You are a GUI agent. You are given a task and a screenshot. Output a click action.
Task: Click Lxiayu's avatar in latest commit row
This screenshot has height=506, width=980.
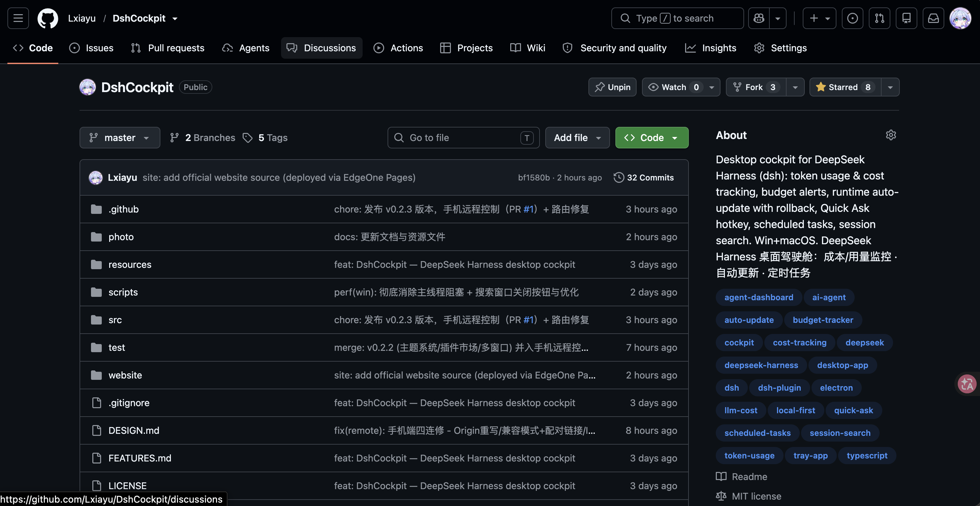[x=95, y=177]
